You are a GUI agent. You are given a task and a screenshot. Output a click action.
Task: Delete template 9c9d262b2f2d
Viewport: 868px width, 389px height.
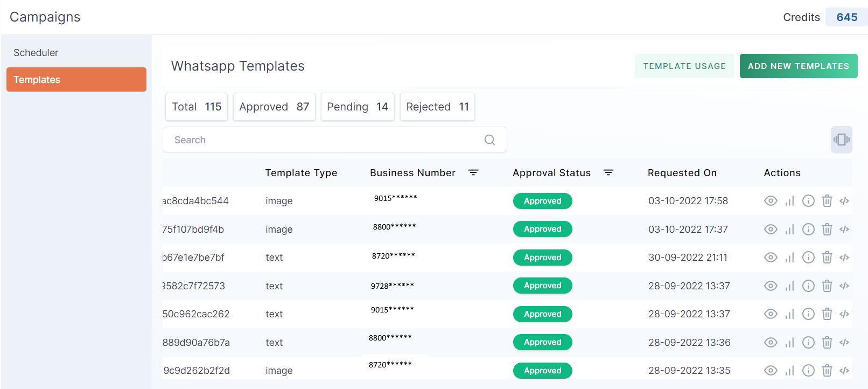(827, 371)
